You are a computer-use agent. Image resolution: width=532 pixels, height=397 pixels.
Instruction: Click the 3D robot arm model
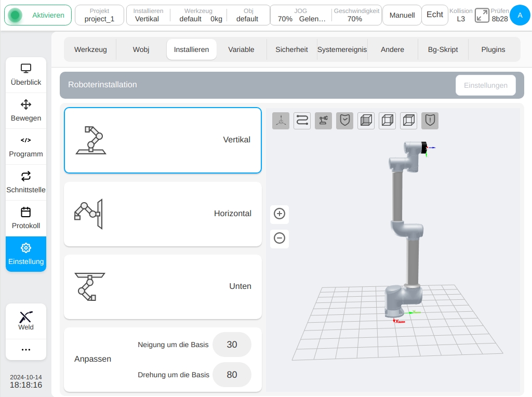click(407, 231)
